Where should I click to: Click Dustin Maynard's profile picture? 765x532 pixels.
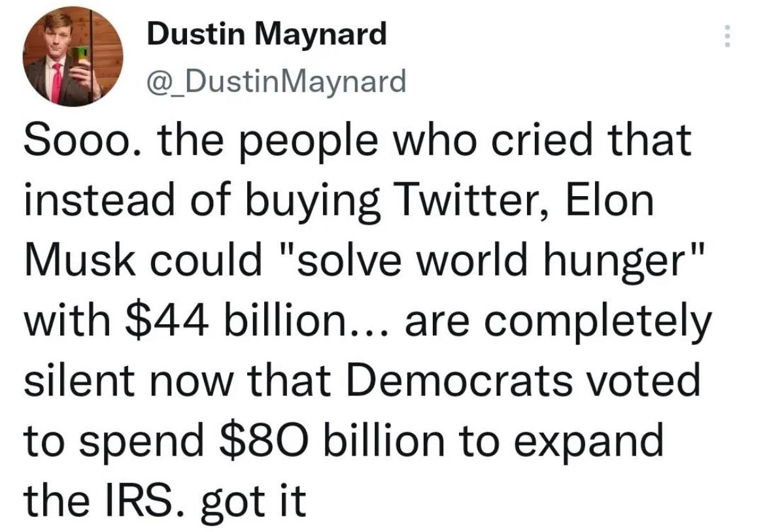click(73, 58)
